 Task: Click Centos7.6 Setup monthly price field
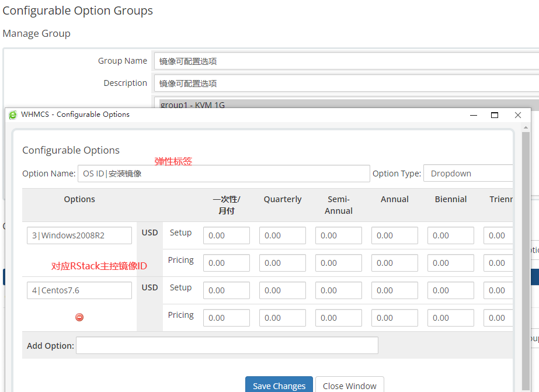click(x=227, y=290)
